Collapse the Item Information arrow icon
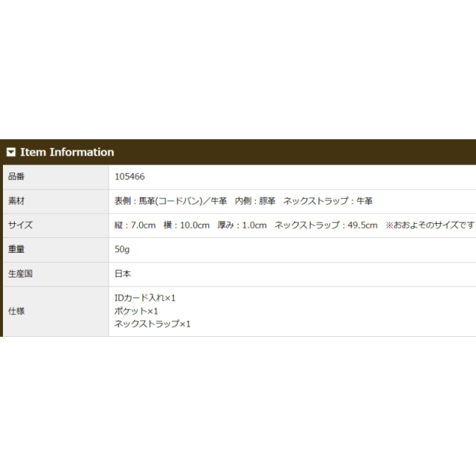The width and height of the screenshot is (476, 476). tap(11, 152)
